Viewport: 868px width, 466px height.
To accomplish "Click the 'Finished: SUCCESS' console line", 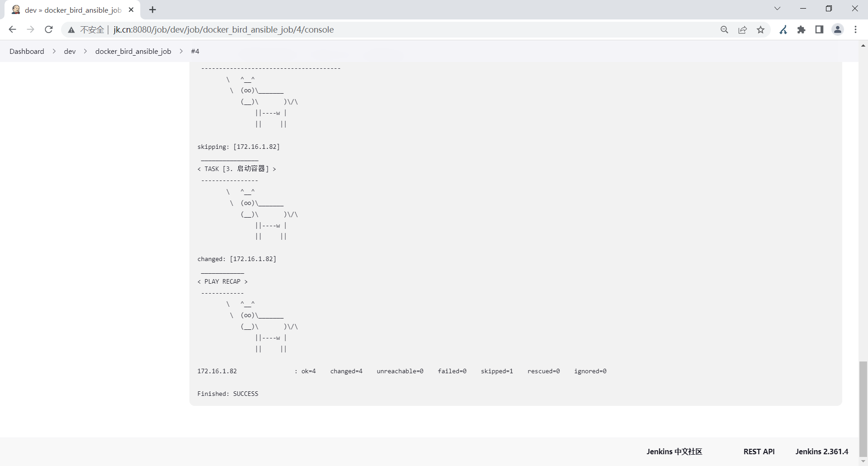I will (x=228, y=394).
